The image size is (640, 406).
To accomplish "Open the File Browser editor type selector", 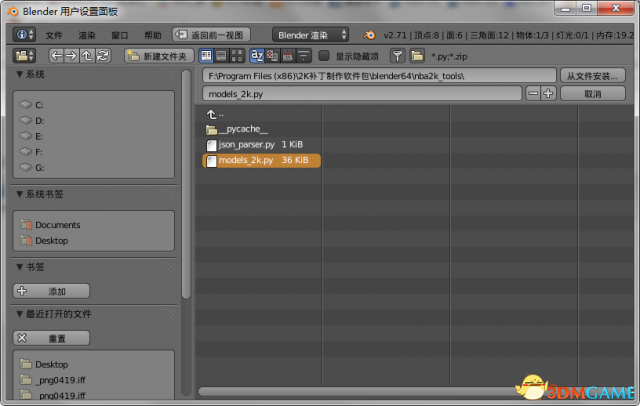I will [x=24, y=56].
